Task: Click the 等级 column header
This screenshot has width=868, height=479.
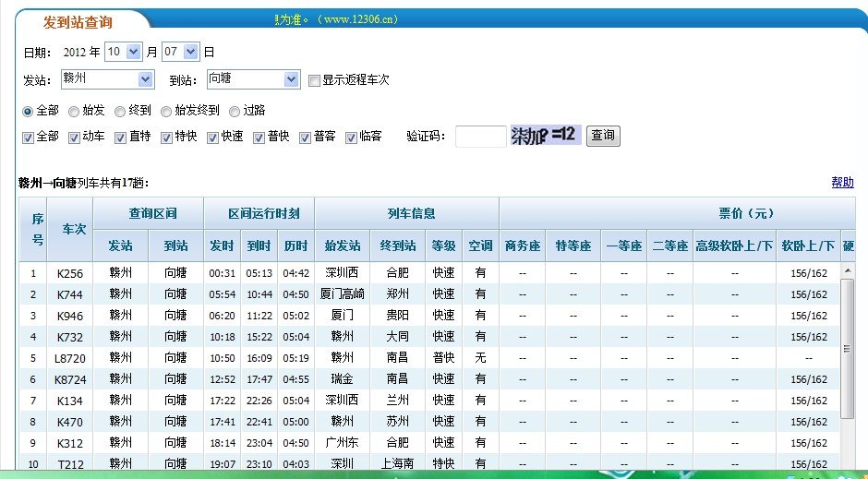Action: tap(443, 245)
